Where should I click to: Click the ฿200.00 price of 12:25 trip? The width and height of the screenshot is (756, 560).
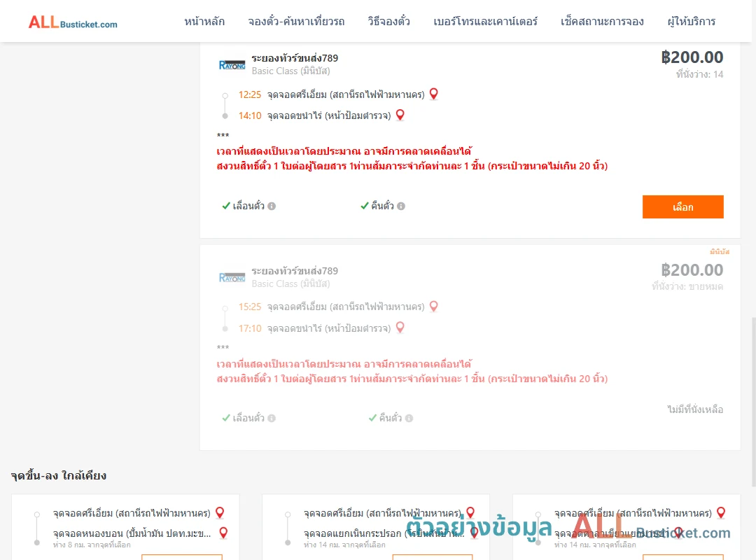[692, 57]
